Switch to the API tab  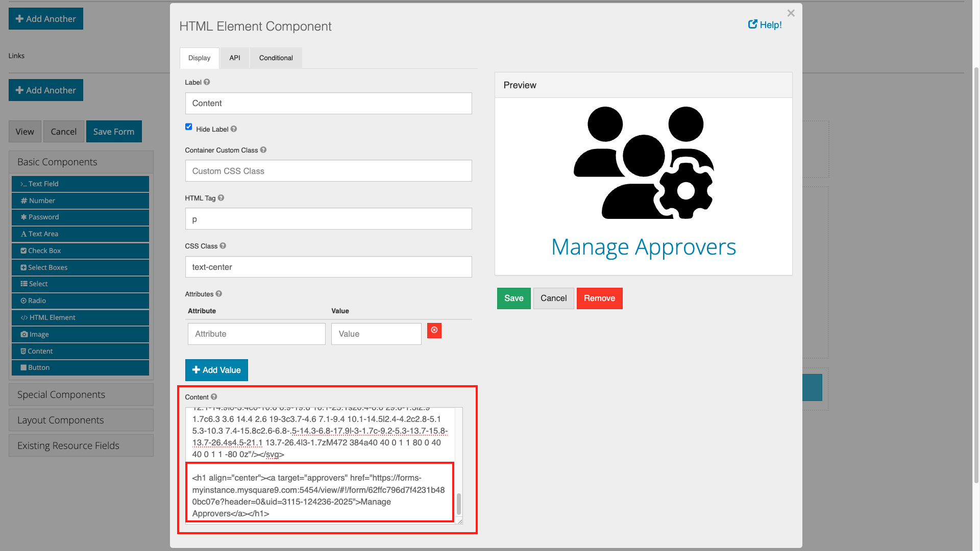pos(234,58)
